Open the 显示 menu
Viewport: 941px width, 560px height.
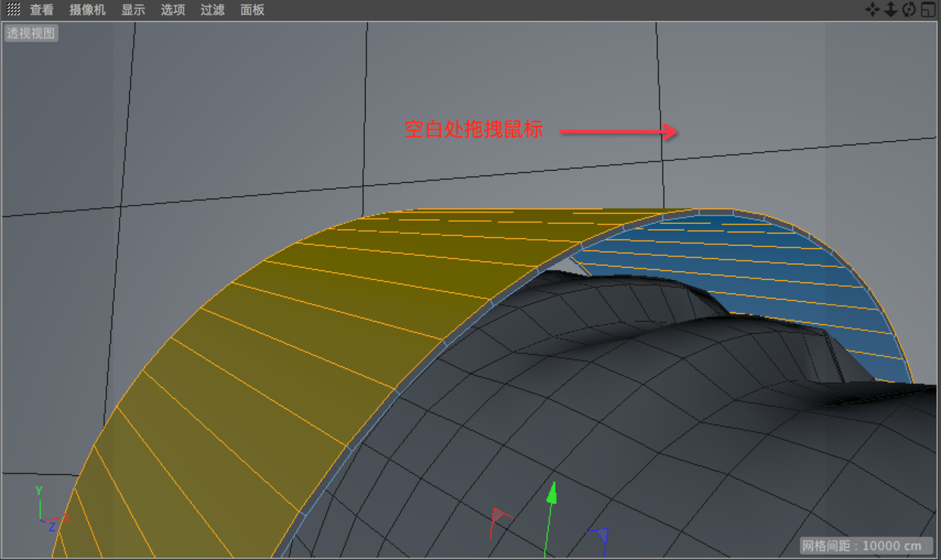[x=133, y=10]
